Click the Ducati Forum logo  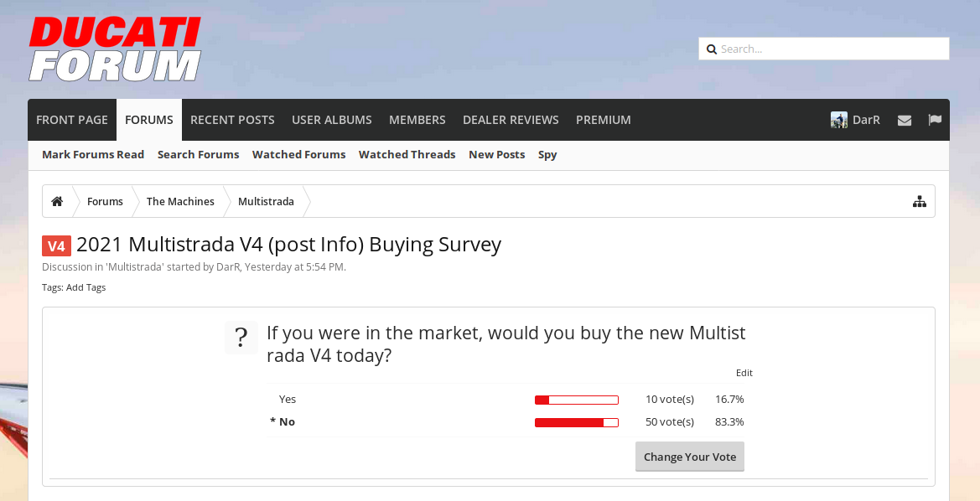click(115, 49)
